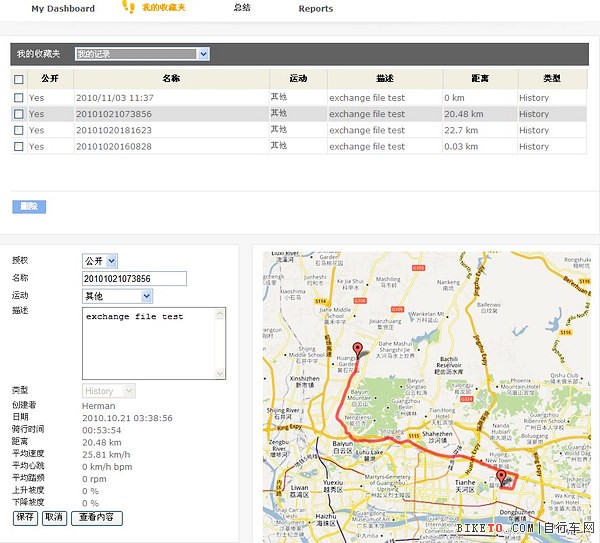Switch to the My Dashboard tab

tap(63, 9)
